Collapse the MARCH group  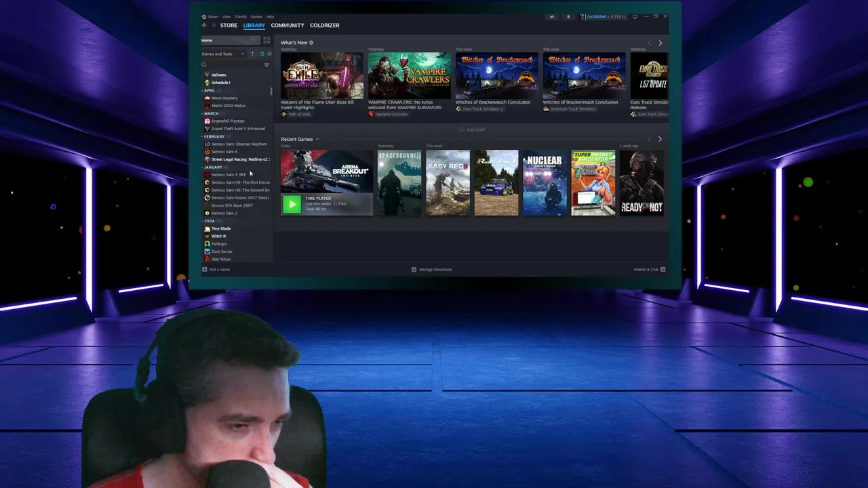(x=211, y=113)
